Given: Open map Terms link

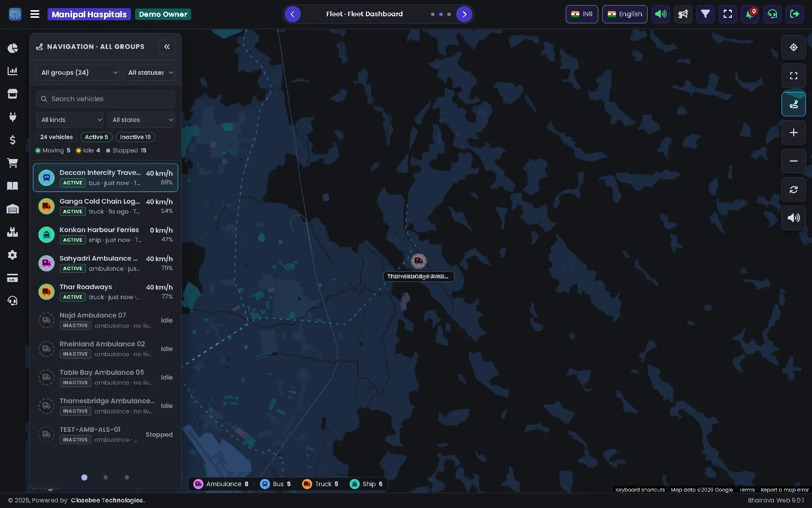Looking at the screenshot, I should coord(747,490).
